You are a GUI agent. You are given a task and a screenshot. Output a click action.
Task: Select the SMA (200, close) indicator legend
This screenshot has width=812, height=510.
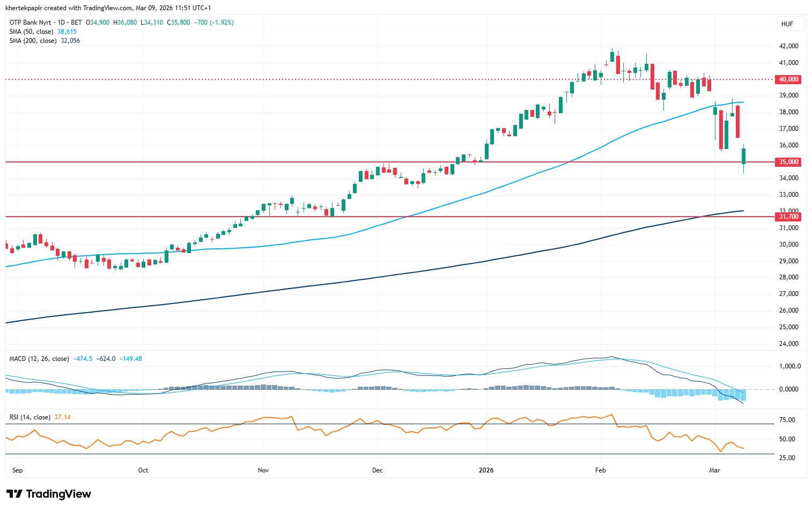click(x=34, y=41)
